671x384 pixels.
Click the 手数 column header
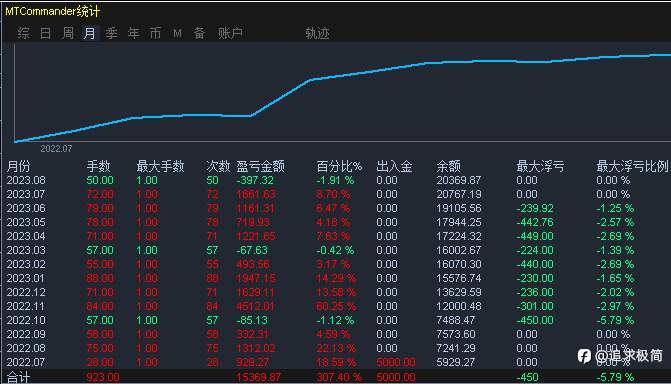pos(98,166)
